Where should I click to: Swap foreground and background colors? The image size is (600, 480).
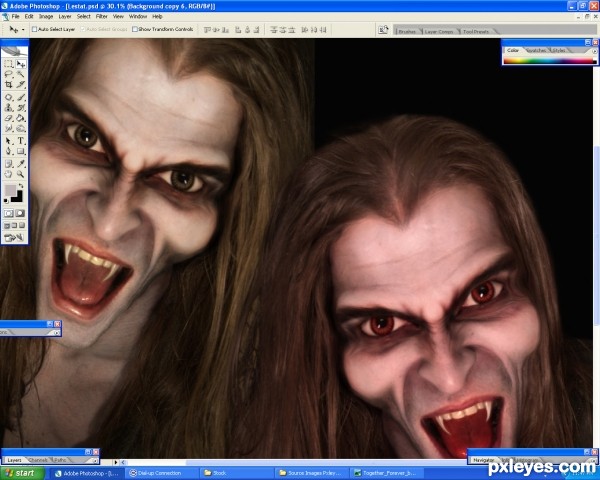click(21, 186)
